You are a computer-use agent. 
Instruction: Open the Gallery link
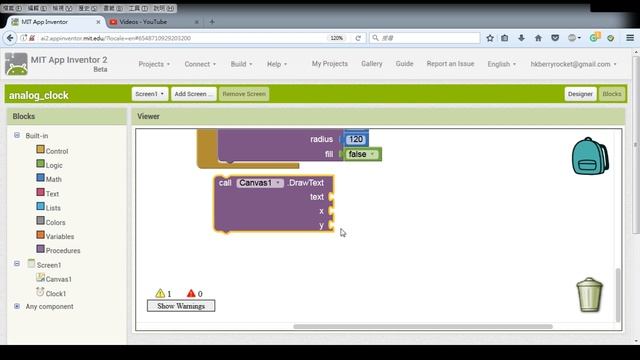tap(371, 64)
